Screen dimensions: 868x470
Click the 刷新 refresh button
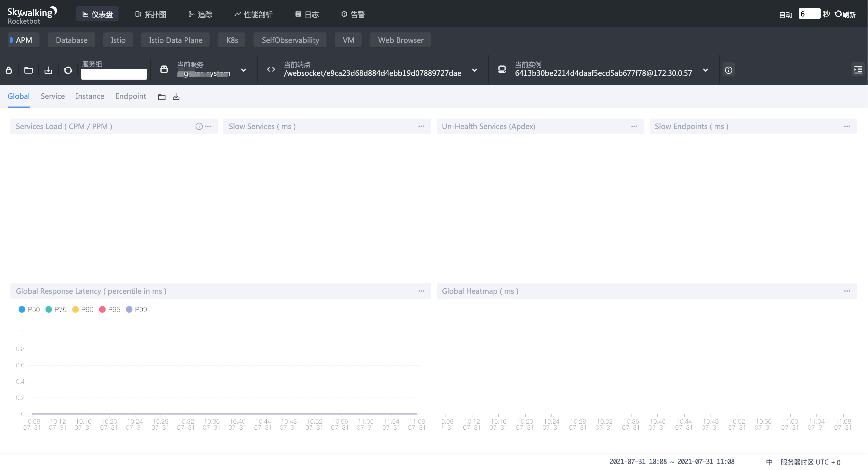point(846,14)
